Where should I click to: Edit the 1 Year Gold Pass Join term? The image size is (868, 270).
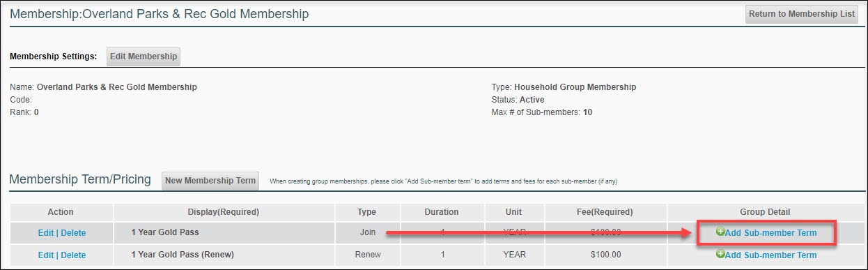(46, 233)
